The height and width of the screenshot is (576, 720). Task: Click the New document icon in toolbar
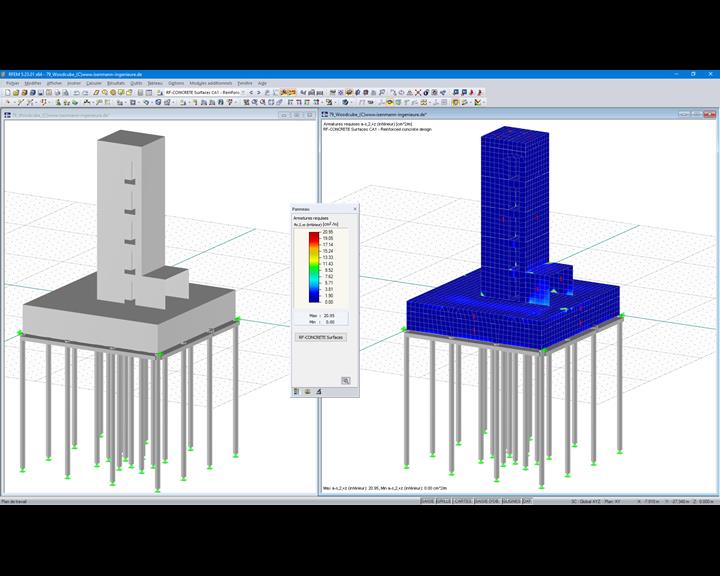coord(8,92)
